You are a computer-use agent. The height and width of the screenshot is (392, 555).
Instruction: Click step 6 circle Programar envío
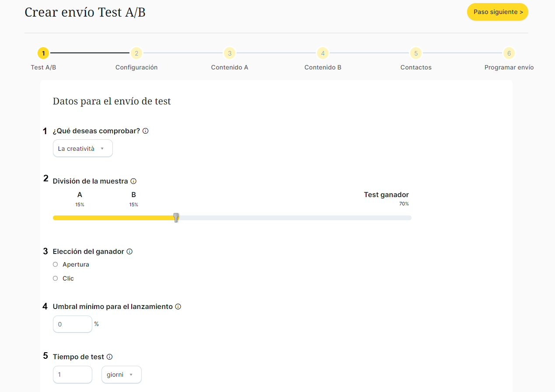click(x=509, y=53)
